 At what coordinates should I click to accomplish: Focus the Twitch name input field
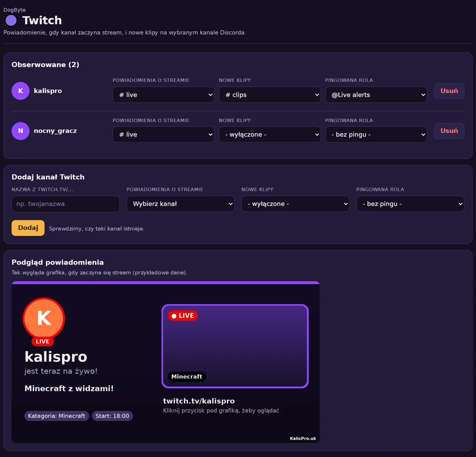click(x=66, y=204)
